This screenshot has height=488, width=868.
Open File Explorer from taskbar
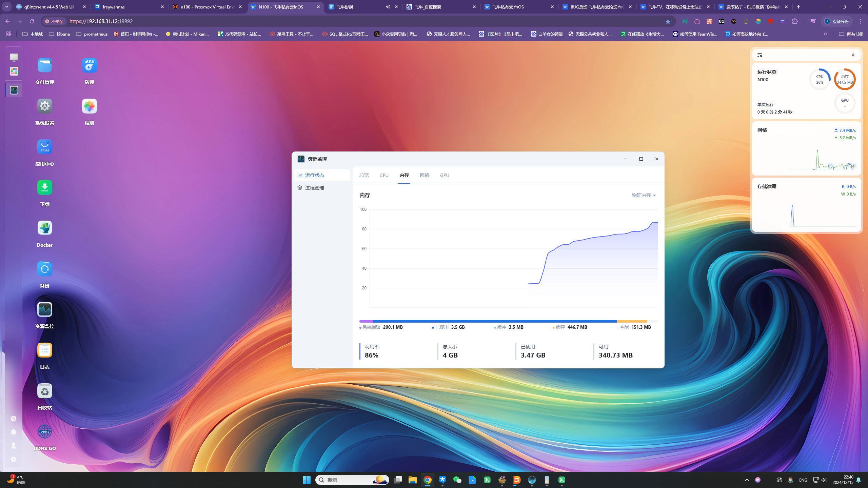(412, 480)
